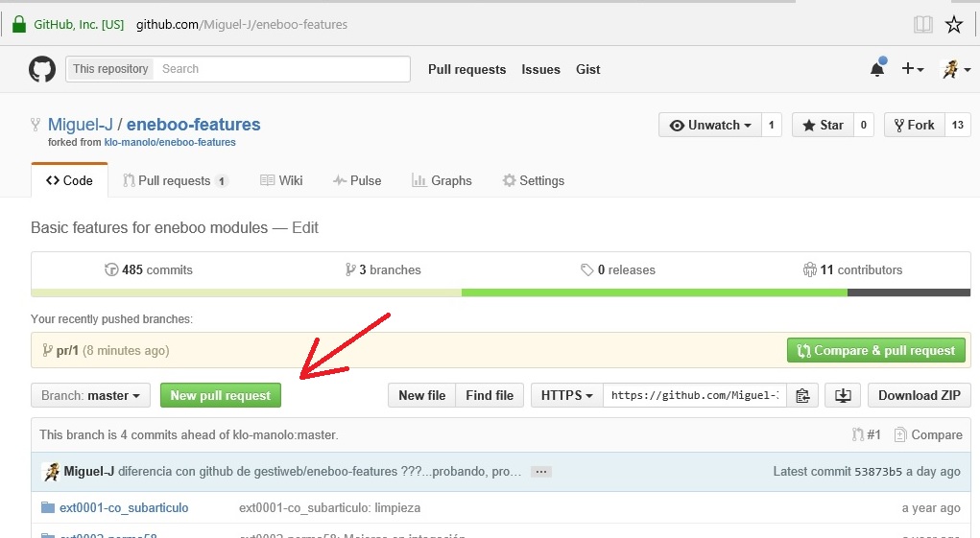This screenshot has width=980, height=538.
Task: Open the HTTPS protocol dropdown
Action: point(567,396)
